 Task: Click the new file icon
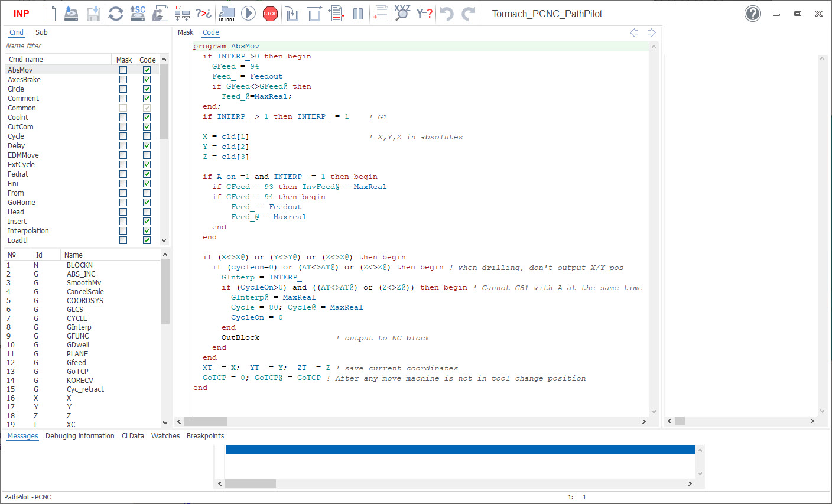tap(50, 14)
